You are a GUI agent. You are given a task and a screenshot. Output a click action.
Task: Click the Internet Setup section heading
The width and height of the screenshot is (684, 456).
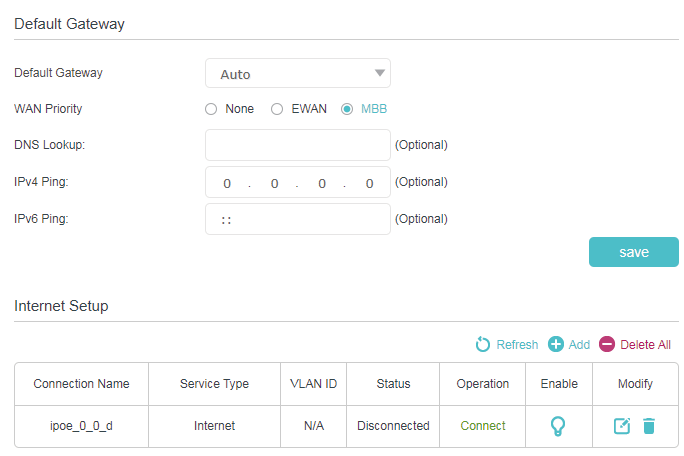61,306
